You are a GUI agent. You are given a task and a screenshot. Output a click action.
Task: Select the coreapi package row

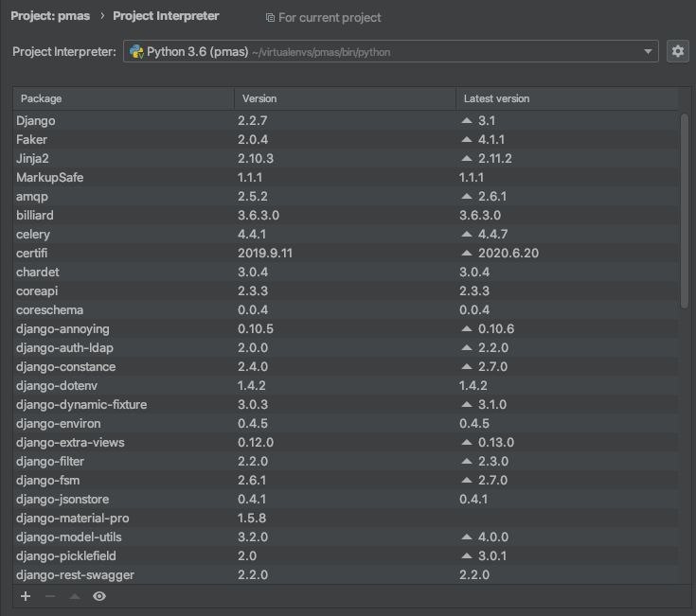click(x=346, y=290)
